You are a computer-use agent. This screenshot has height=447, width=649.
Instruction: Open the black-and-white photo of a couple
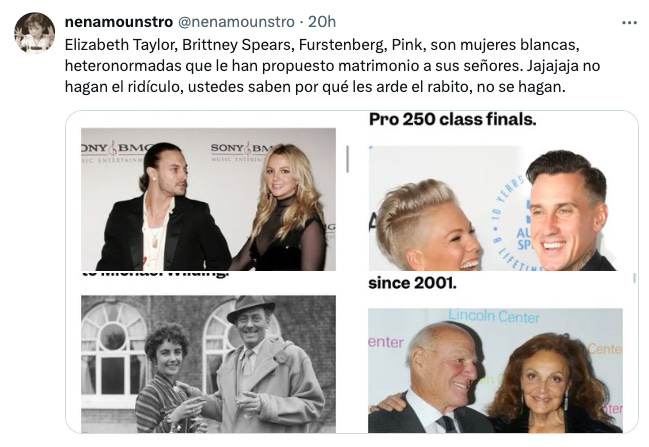coord(208,364)
